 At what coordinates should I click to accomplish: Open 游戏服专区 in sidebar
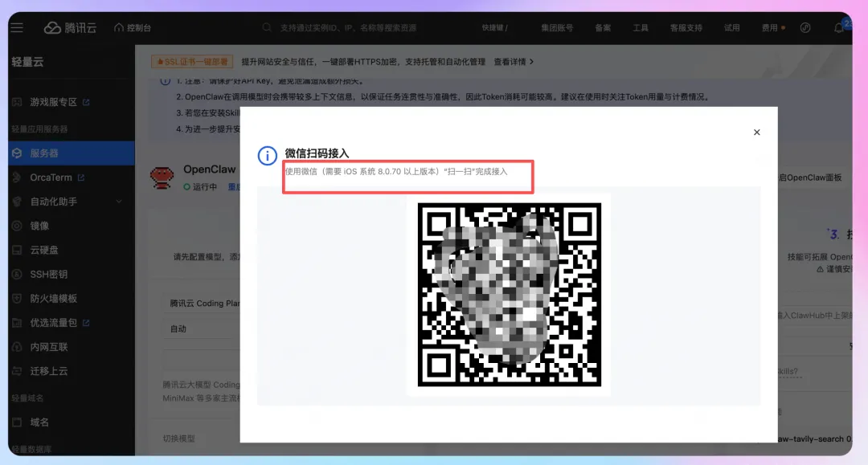pos(53,102)
